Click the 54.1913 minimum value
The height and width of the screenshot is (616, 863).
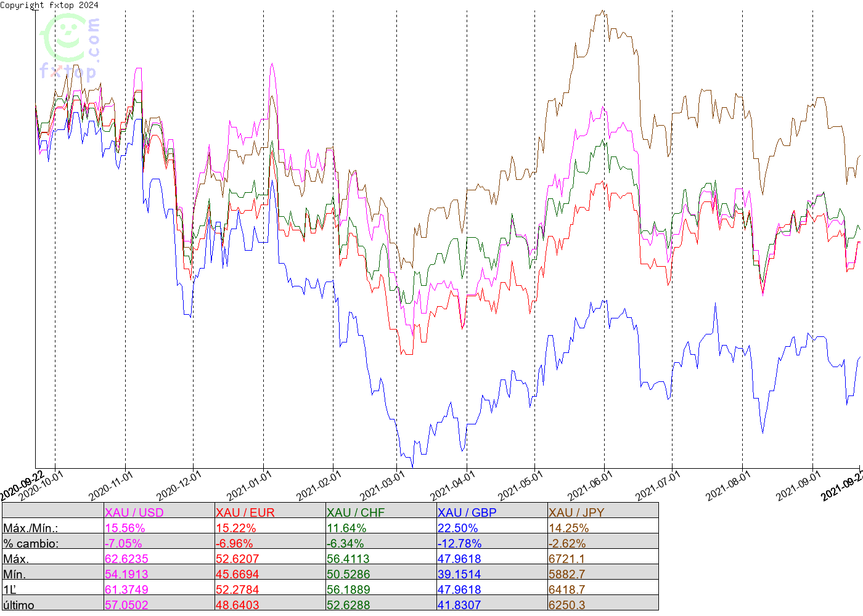coord(126,575)
